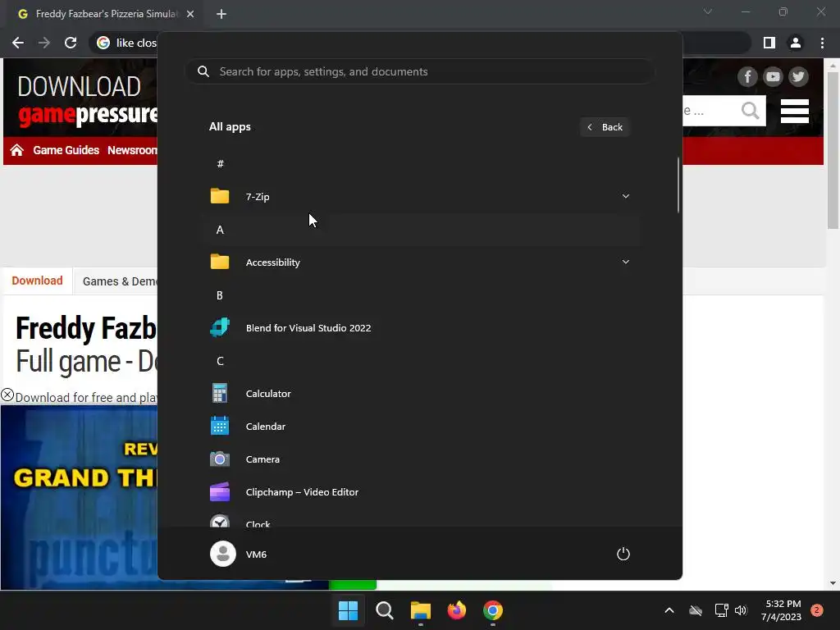Open notification badge showing 2
The height and width of the screenshot is (630, 840).
pos(817,610)
